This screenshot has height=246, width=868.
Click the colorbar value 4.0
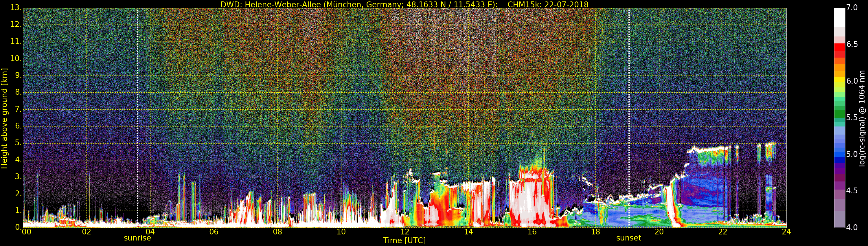click(x=852, y=227)
